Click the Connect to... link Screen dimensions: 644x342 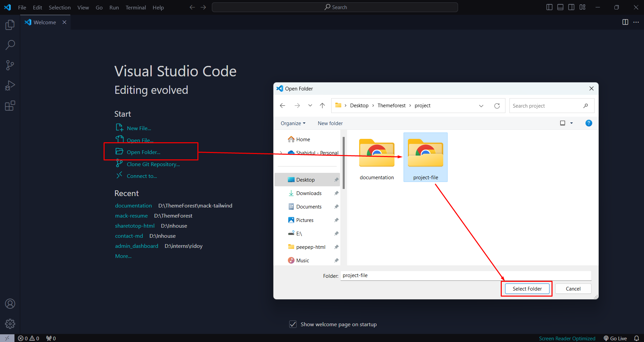coord(142,176)
